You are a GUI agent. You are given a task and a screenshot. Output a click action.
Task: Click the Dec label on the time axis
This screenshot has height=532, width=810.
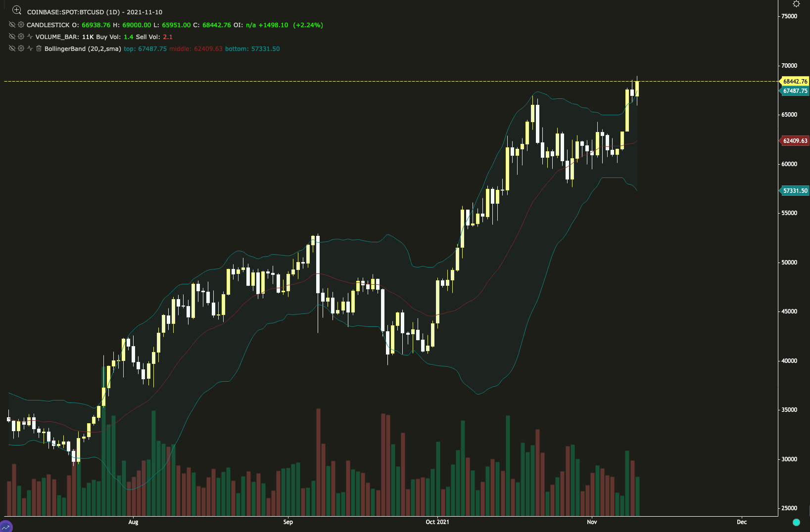[x=742, y=522]
